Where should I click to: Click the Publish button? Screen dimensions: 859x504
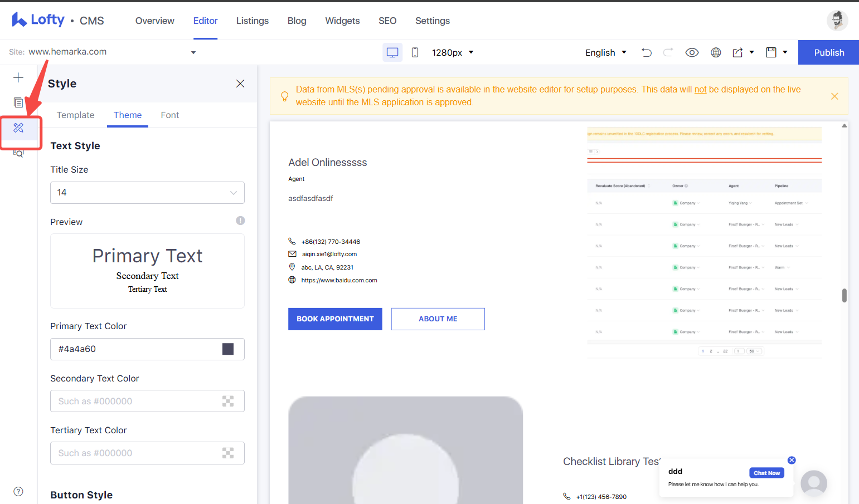(x=829, y=52)
